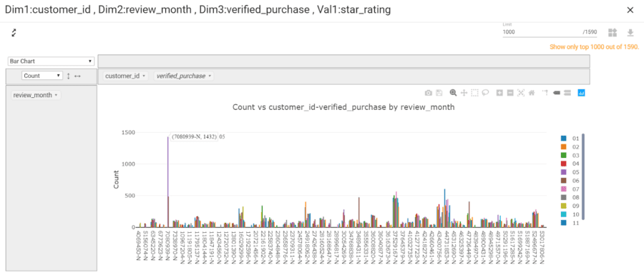Open the Count aggregator dropdown

42,76
